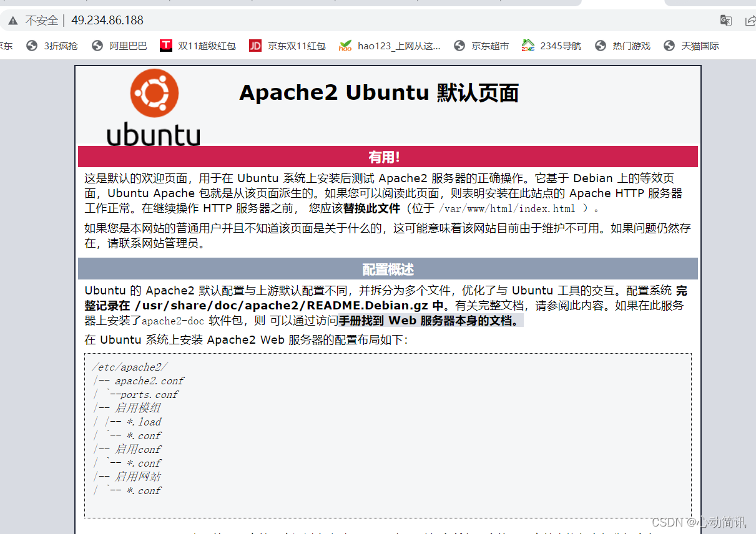Open the 京东双11红包 bookmark
756x534 pixels.
287,46
